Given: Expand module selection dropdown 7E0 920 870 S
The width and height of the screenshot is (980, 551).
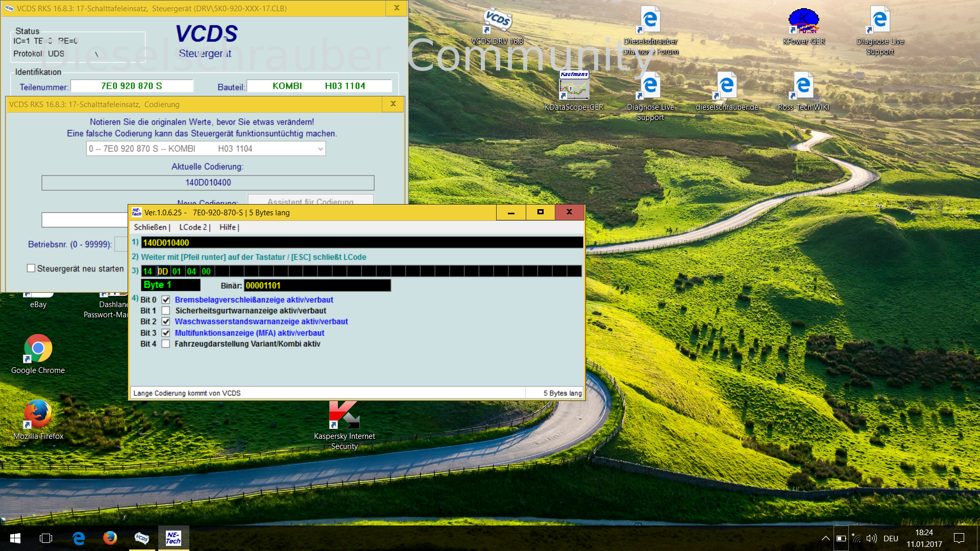Looking at the screenshot, I should [x=206, y=148].
